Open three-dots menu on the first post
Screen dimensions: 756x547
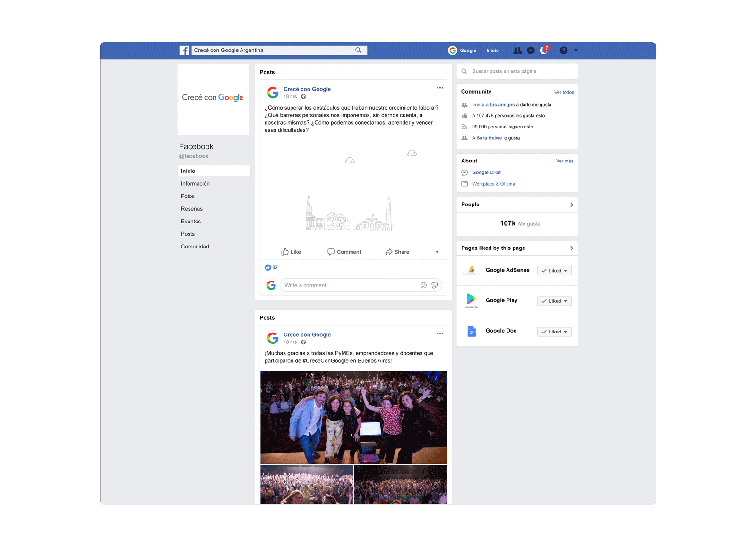pos(440,88)
